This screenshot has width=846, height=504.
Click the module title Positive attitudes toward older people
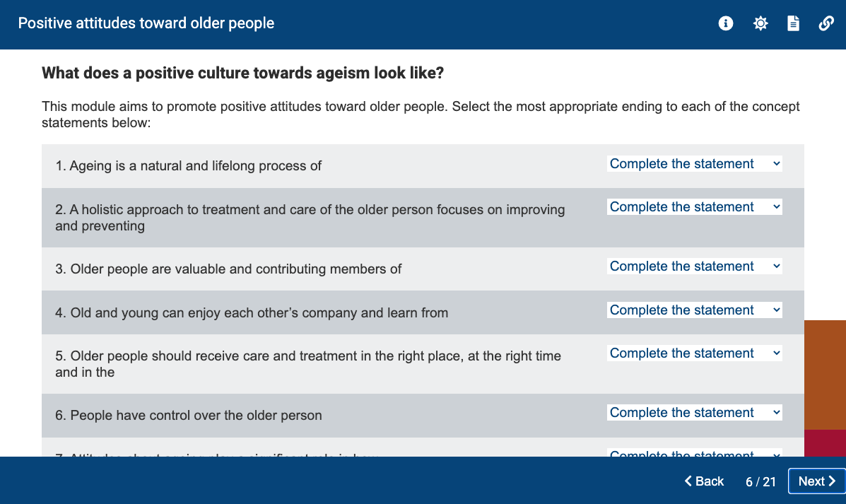click(146, 23)
